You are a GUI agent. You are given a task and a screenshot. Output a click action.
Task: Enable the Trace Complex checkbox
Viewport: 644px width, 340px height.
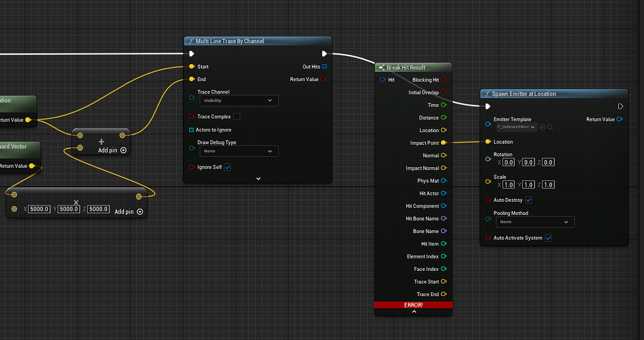(236, 117)
